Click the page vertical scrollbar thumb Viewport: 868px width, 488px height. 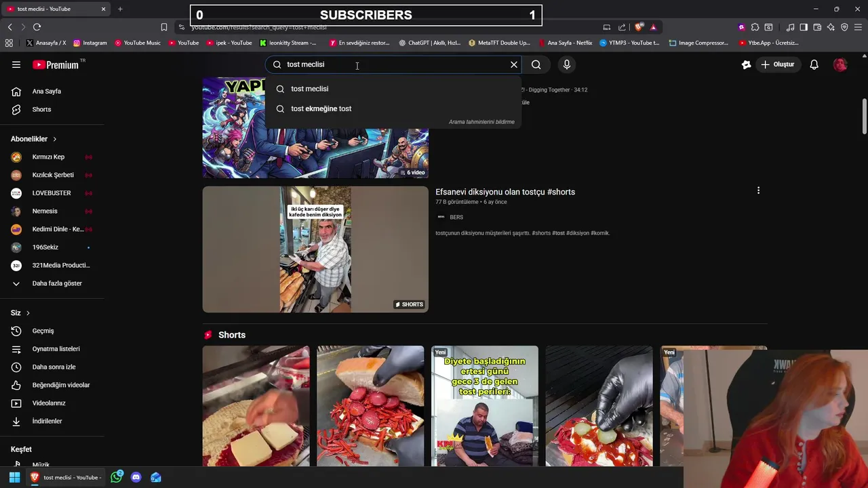[864, 117]
